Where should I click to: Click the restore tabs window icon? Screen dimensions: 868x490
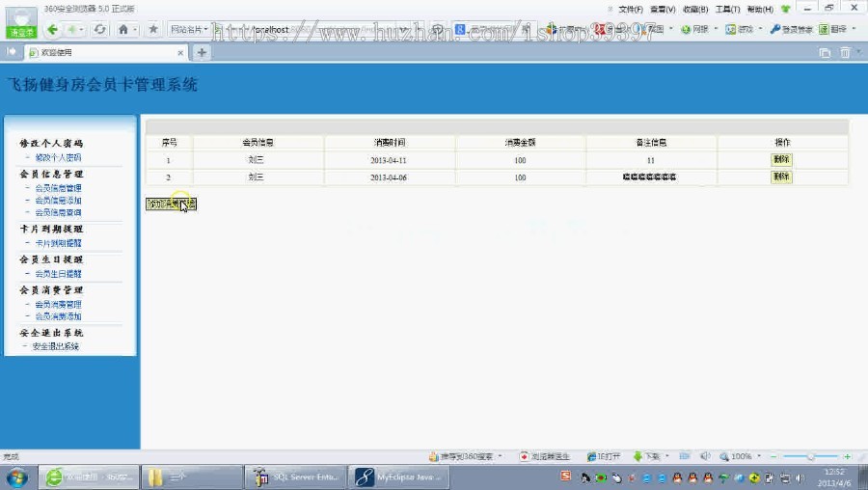pos(825,53)
